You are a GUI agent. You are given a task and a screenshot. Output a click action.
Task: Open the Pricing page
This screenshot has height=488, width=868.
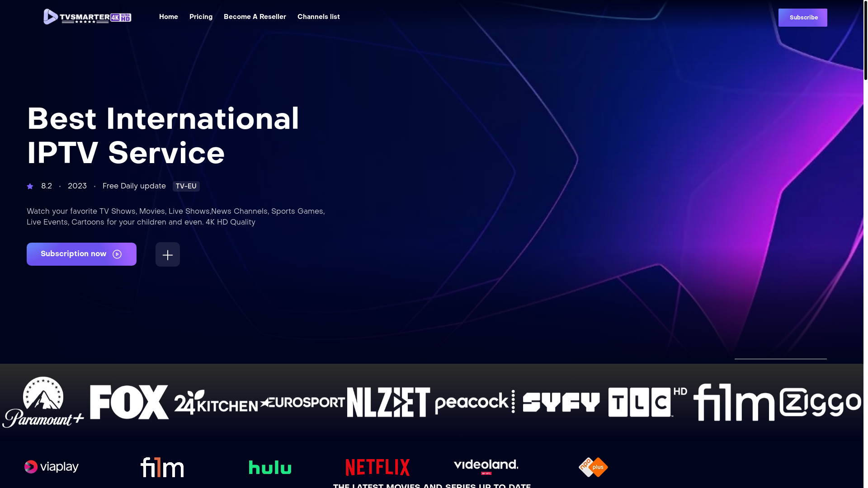(201, 17)
